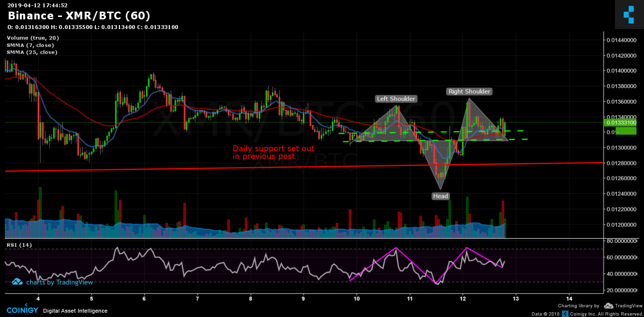
Task: Click price axis value "0.01220000"
Action: click(622, 209)
